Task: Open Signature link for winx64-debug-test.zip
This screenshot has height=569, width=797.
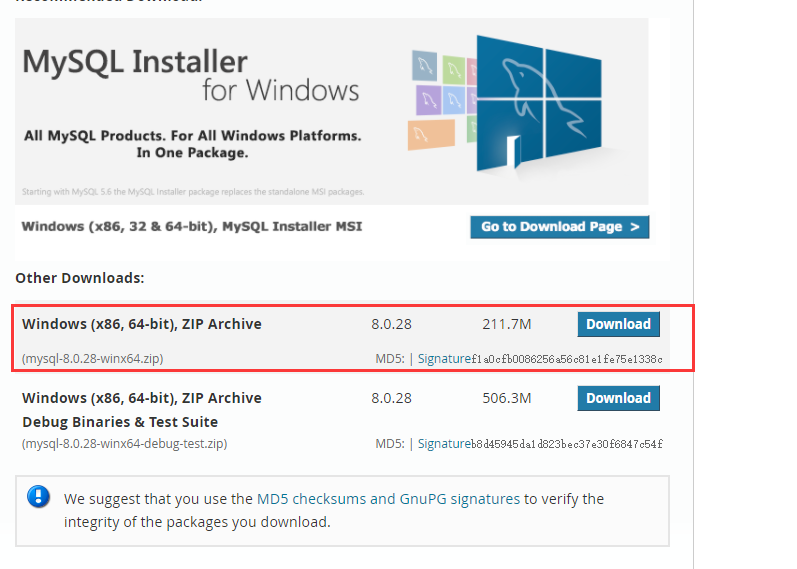Action: click(444, 443)
